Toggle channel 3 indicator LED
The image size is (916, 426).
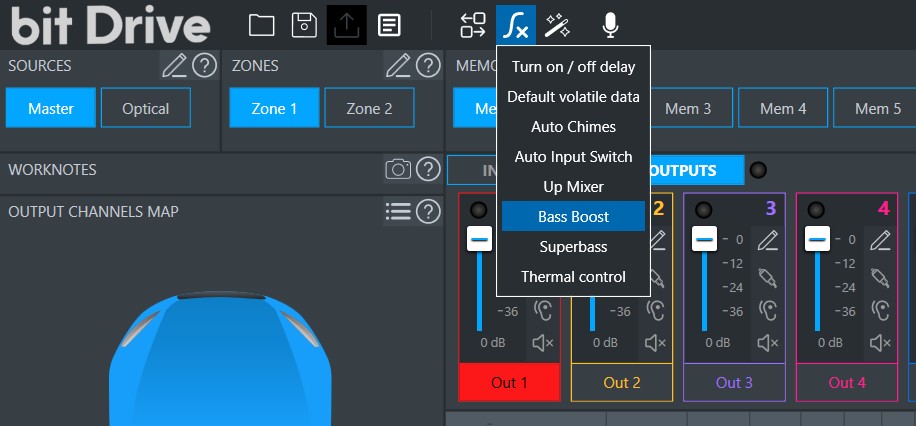pyautogui.click(x=703, y=210)
